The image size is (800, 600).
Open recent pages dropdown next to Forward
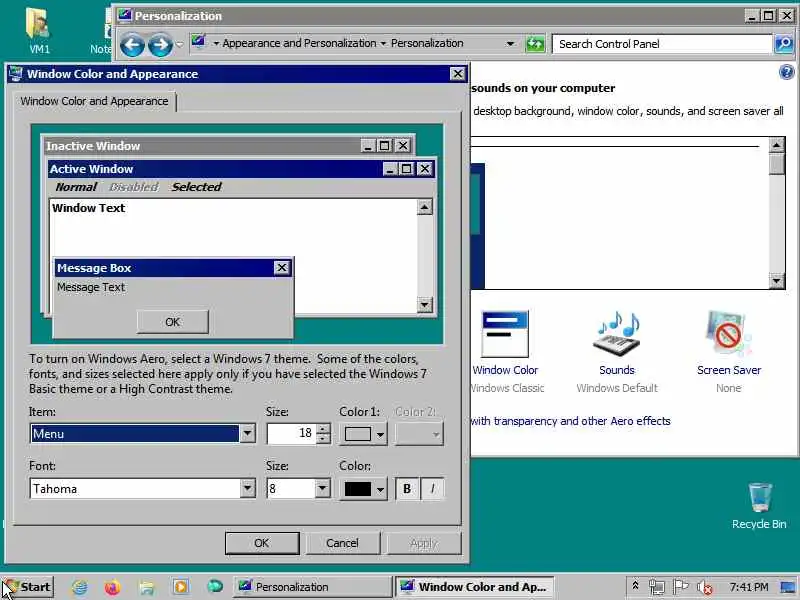[180, 45]
